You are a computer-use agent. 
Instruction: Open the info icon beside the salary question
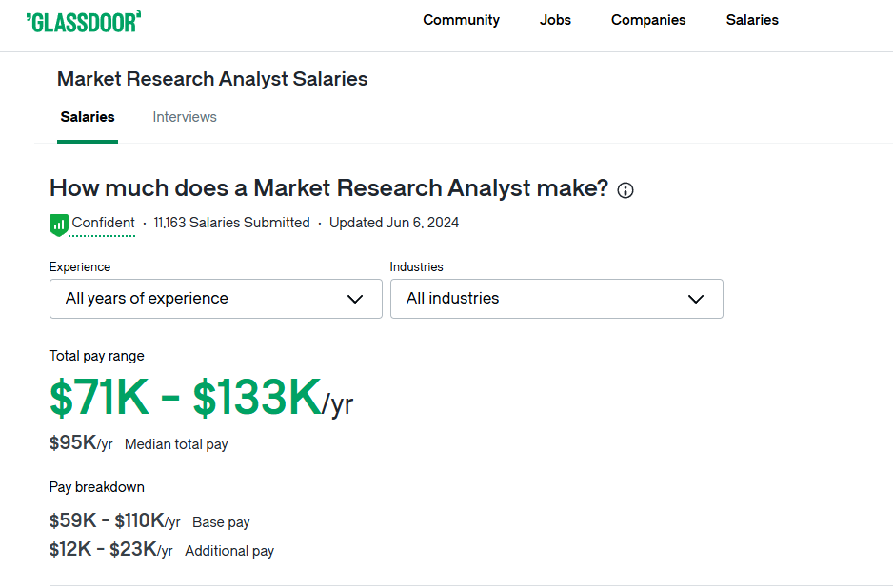[625, 190]
